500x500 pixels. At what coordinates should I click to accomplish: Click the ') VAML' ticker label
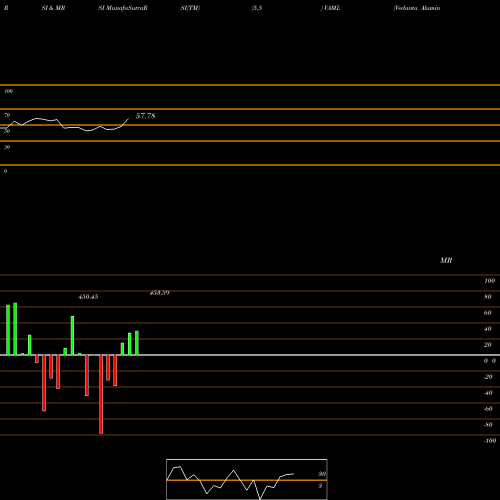tap(330, 8)
